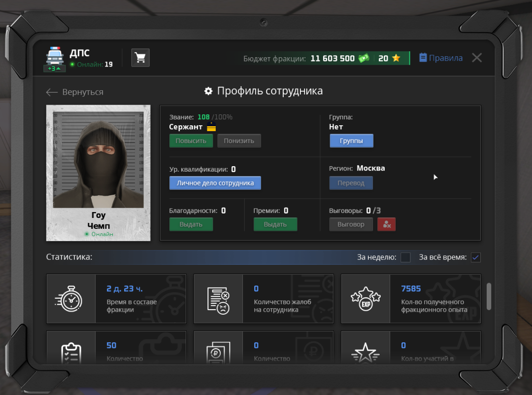The image size is (532, 395).
Task: Open the Правила rules link
Action: [445, 58]
